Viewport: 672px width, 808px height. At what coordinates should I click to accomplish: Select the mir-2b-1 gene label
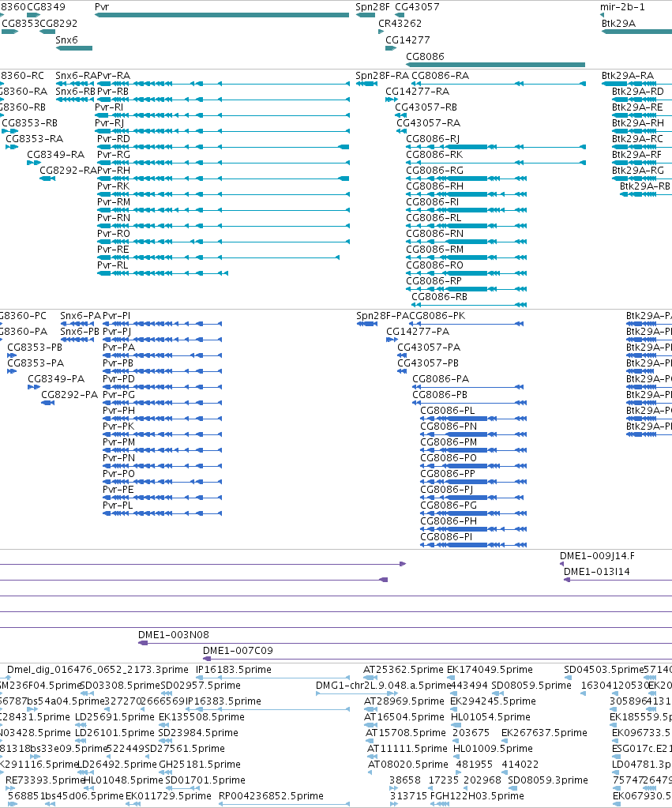tap(622, 7)
